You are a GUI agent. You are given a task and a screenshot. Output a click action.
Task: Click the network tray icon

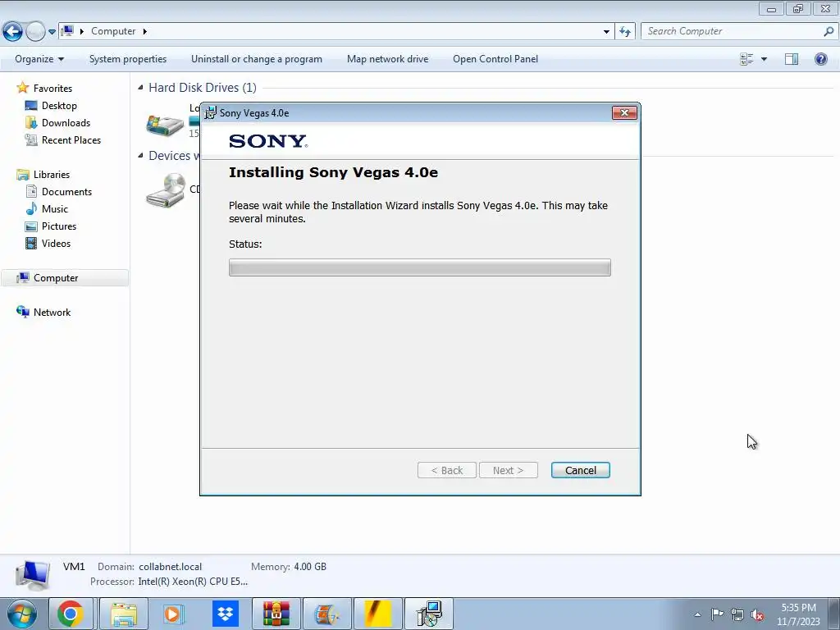pos(737,614)
